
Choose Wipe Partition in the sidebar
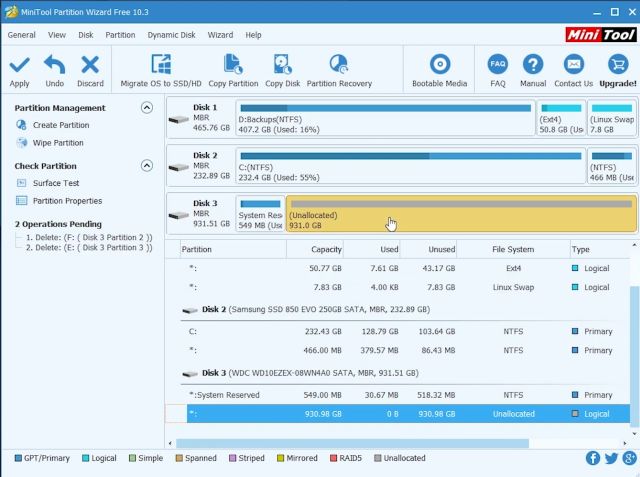[58, 143]
